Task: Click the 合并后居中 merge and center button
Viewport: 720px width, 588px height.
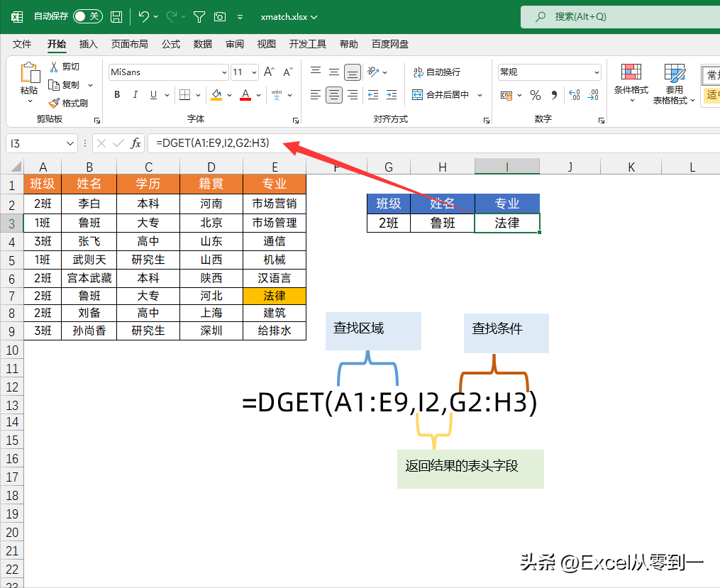Action: [x=441, y=95]
